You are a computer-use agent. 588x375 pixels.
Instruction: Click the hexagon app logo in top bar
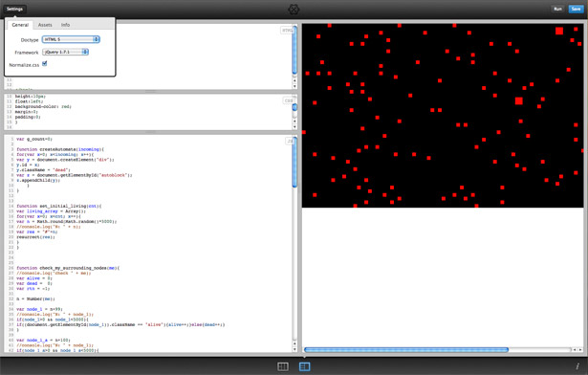294,9
